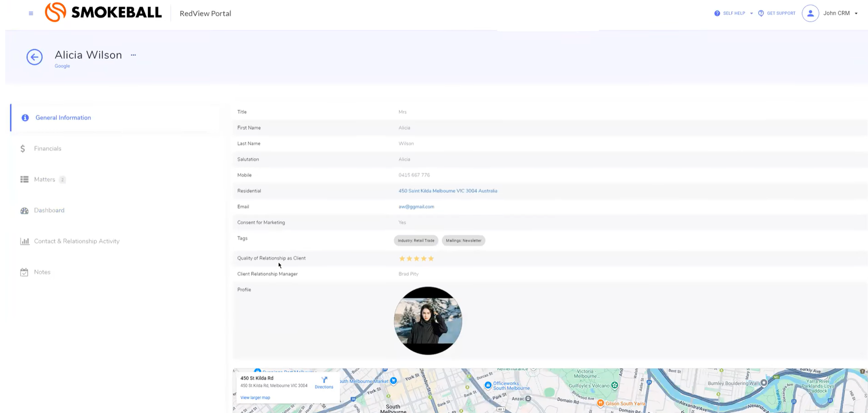Go back using the circled arrow

(x=34, y=57)
